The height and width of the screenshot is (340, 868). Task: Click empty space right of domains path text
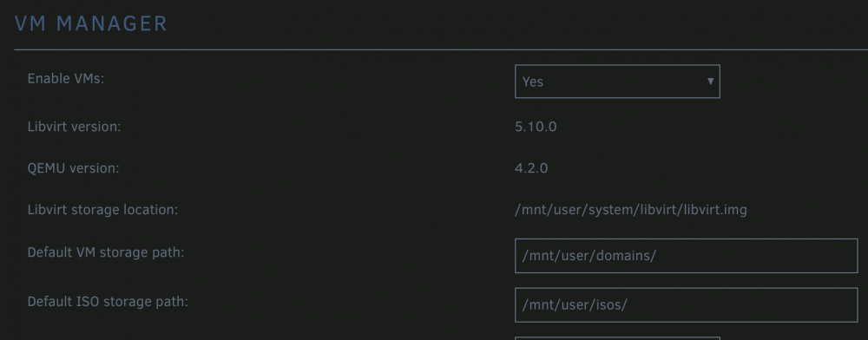point(756,256)
